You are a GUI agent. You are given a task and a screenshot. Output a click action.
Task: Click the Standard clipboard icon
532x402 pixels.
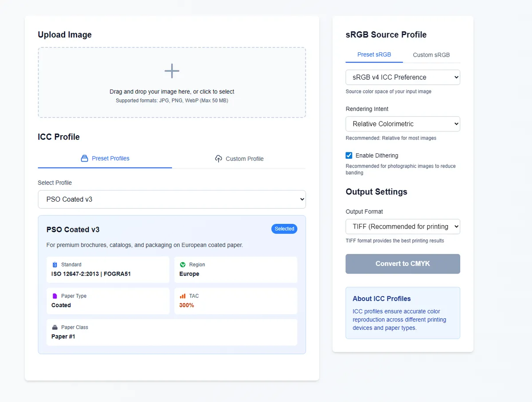(55, 265)
